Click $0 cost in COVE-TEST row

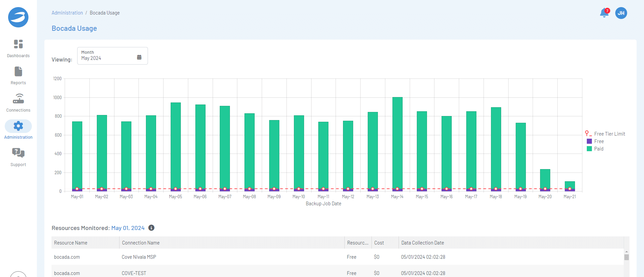[x=377, y=273]
